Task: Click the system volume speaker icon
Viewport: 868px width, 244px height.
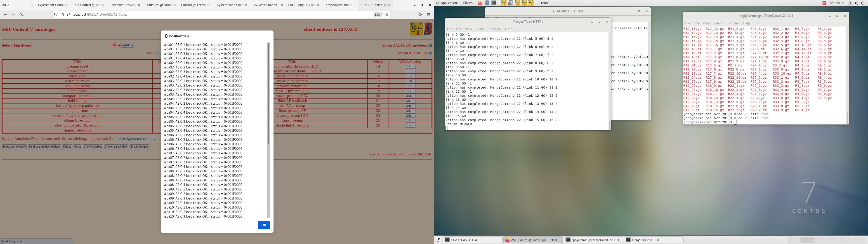Action: pyautogui.click(x=856, y=3)
